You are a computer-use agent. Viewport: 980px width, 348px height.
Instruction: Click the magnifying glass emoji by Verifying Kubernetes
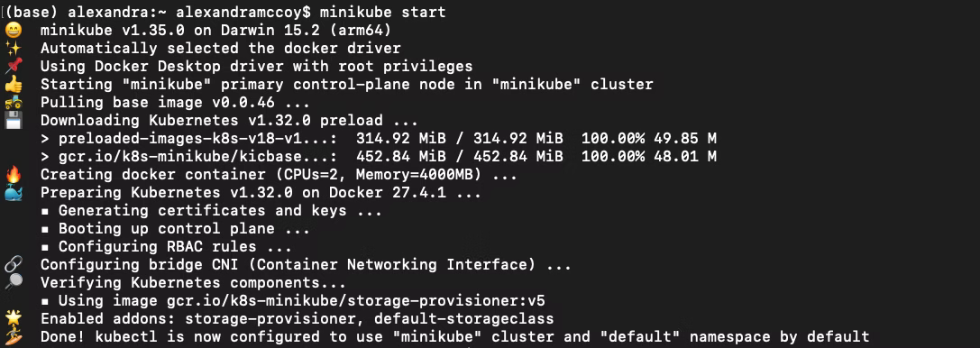(14, 283)
